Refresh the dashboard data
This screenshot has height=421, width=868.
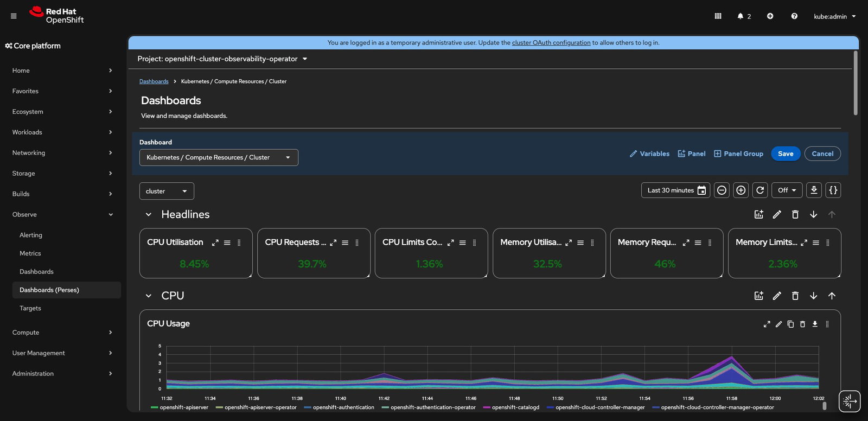(760, 190)
